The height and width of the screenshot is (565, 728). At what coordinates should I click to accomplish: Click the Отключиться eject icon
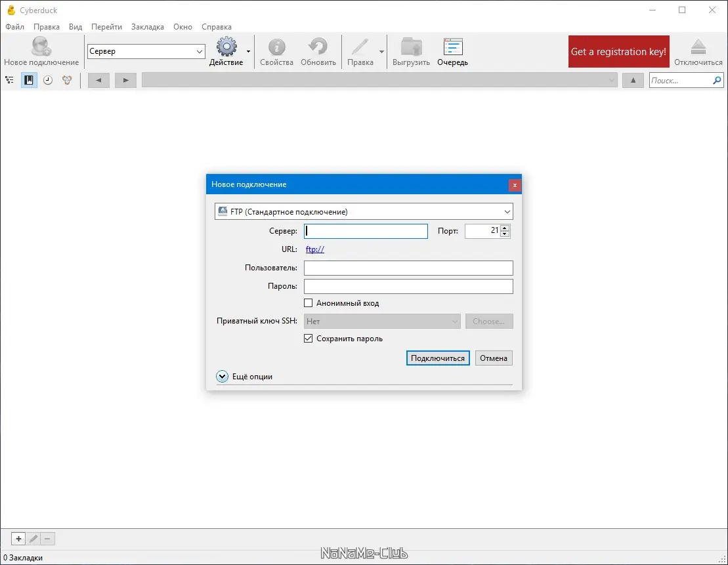[x=698, y=47]
